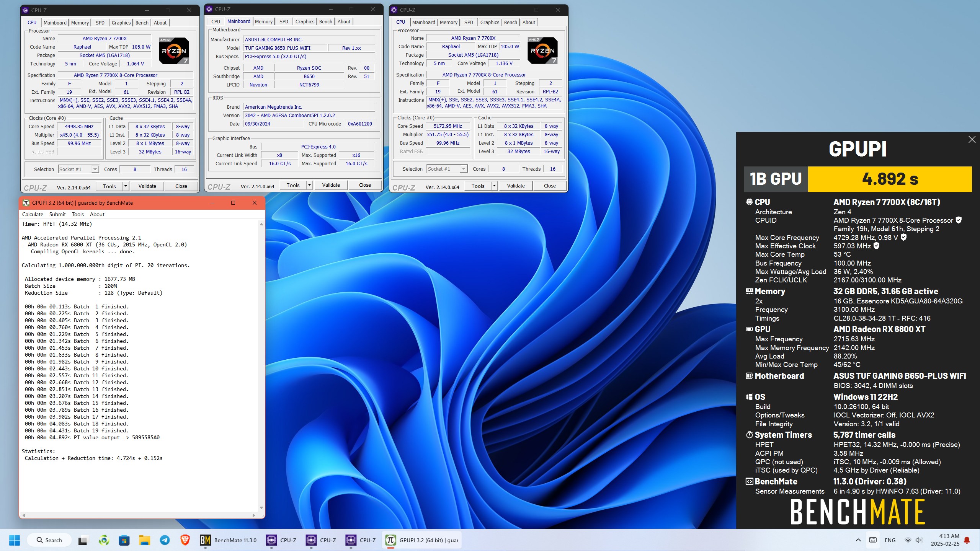Open Memory tab in left CPU-Z

[x=80, y=23]
